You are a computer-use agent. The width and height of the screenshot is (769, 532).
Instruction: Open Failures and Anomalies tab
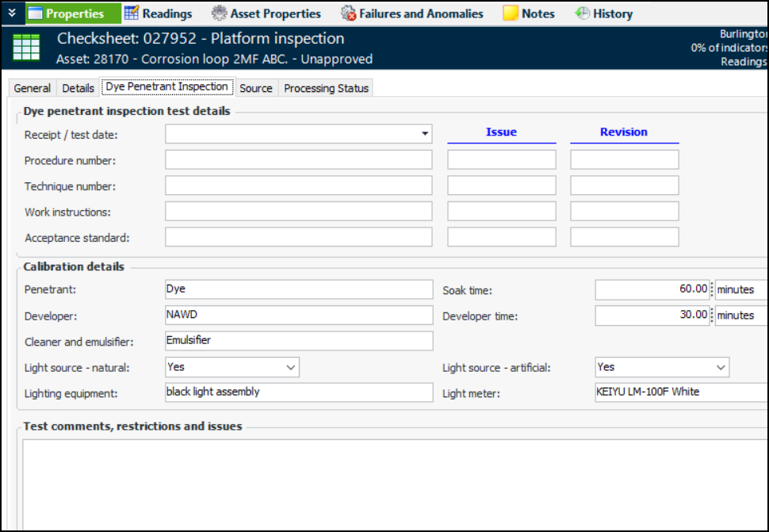[x=412, y=13]
